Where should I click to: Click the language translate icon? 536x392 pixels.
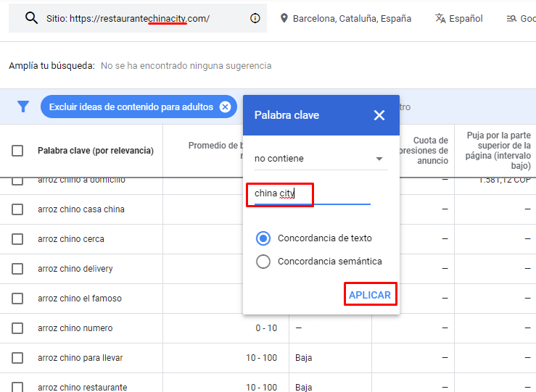[440, 18]
